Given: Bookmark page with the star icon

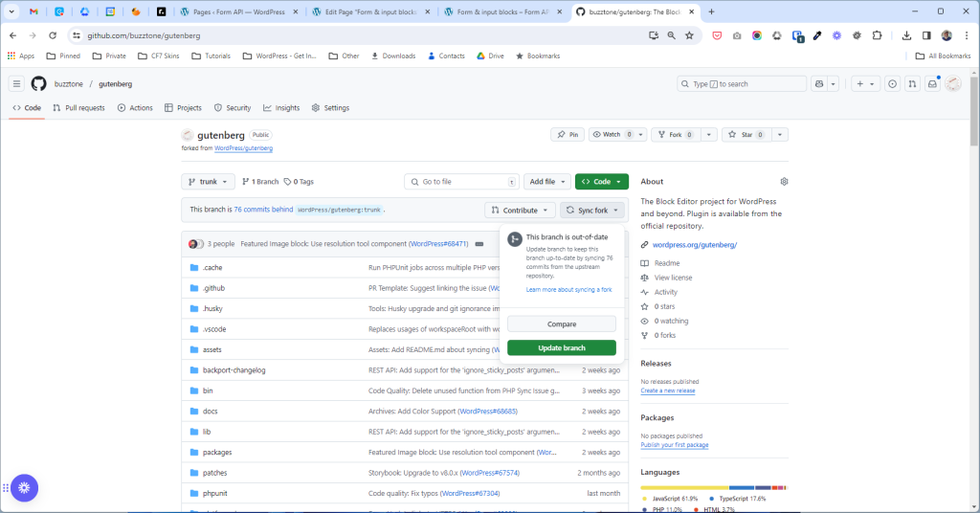Looking at the screenshot, I should [x=689, y=35].
